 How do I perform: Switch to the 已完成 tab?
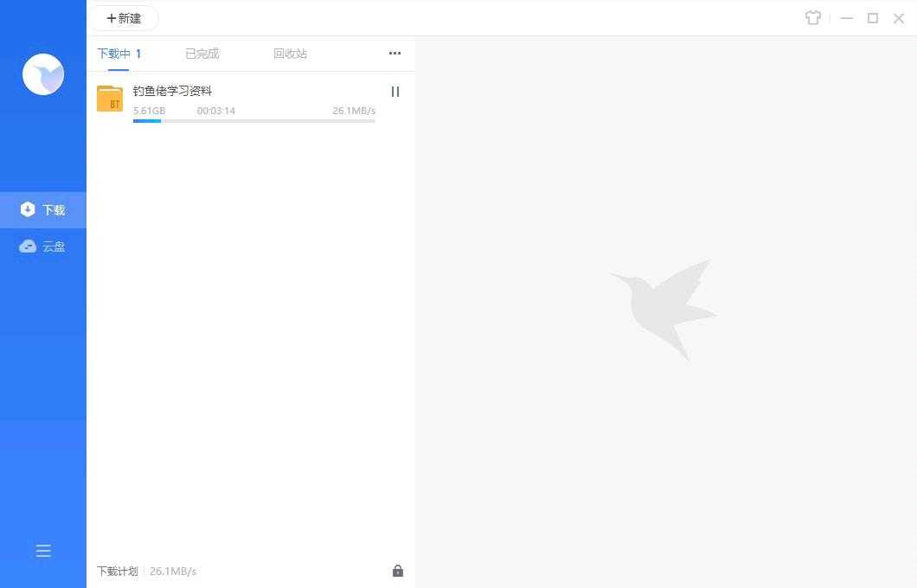click(202, 54)
